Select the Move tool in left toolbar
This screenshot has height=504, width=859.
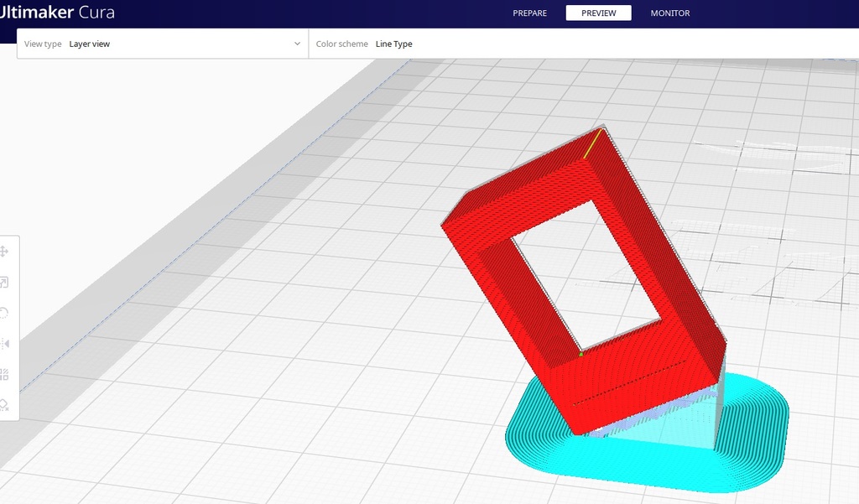pyautogui.click(x=4, y=251)
